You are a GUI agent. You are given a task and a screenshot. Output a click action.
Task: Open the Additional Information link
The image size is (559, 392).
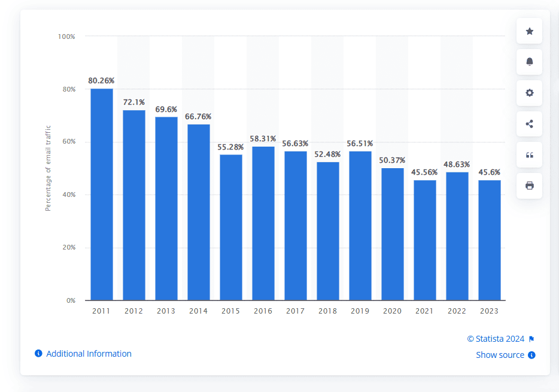89,354
